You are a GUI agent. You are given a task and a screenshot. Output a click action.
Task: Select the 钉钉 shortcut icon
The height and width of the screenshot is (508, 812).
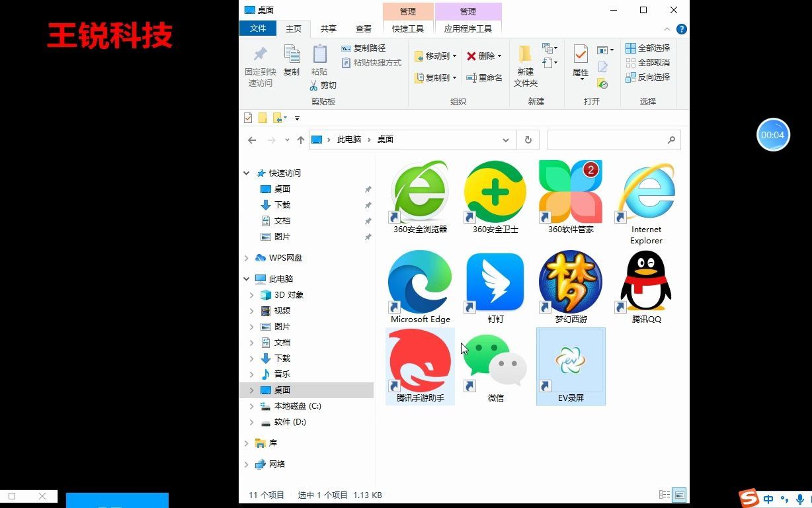pyautogui.click(x=495, y=282)
